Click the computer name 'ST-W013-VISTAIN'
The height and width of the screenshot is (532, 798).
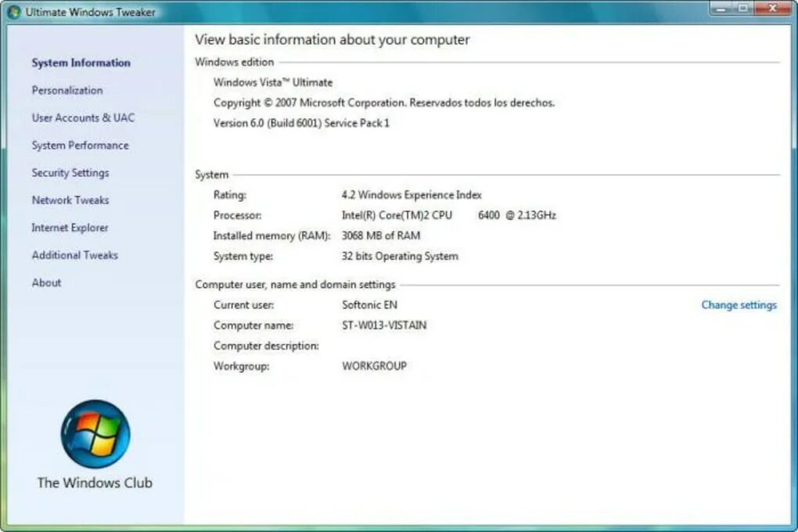383,325
